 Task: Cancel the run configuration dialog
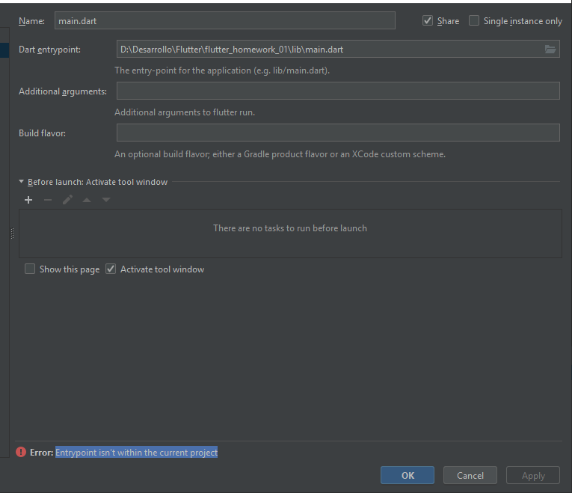point(470,475)
